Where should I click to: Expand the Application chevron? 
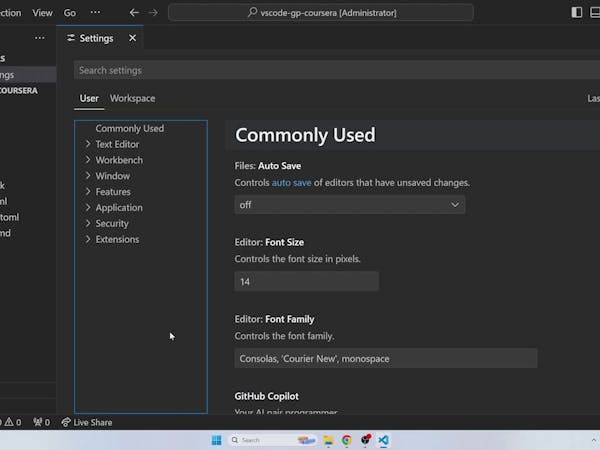88,207
